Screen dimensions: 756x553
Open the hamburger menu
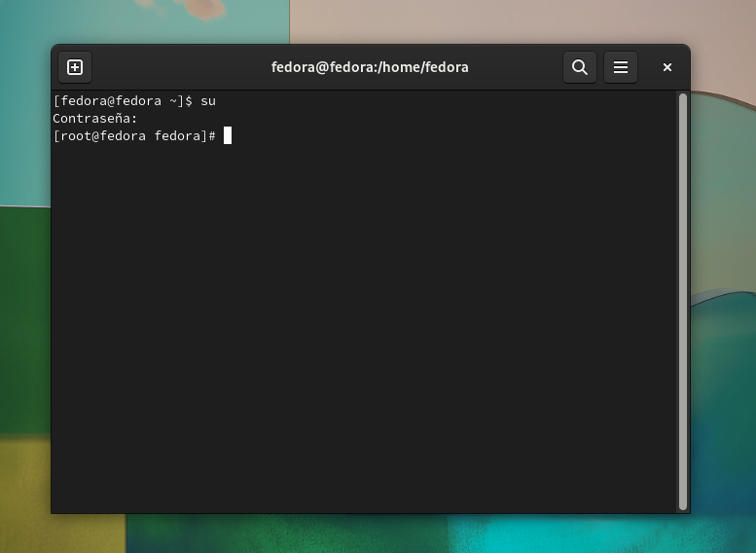click(621, 67)
